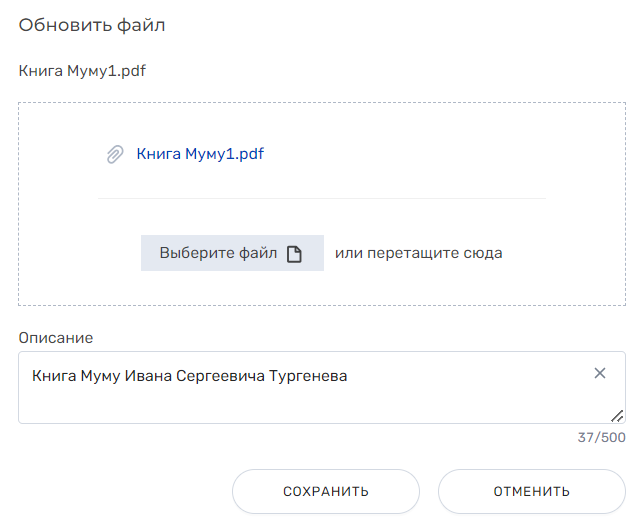Click the word Сергеевича in the description
This screenshot has height=529, width=641.
click(220, 376)
